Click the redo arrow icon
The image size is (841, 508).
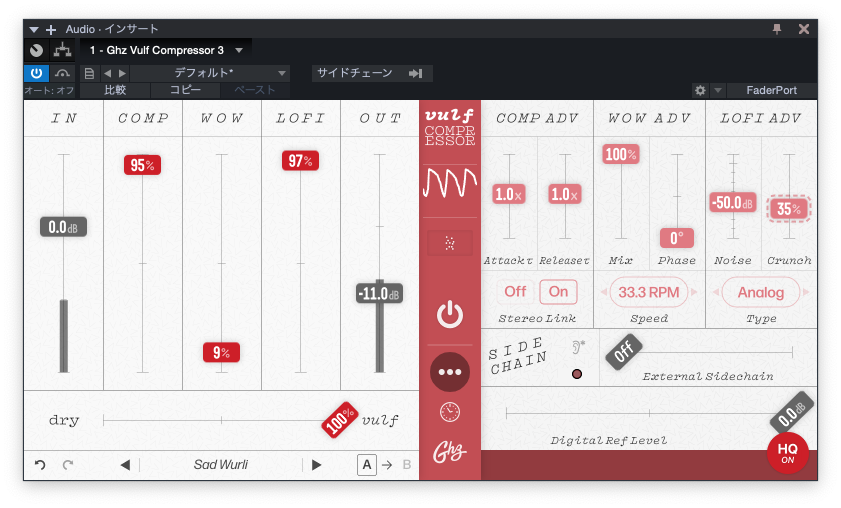(68, 465)
